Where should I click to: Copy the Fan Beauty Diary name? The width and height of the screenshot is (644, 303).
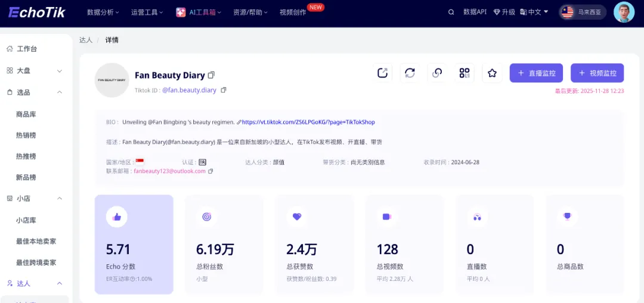(x=211, y=75)
